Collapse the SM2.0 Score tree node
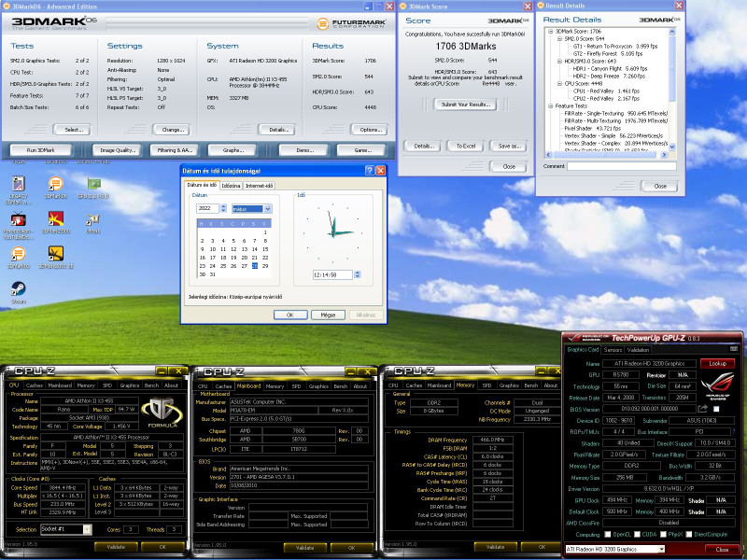The image size is (747, 560). [x=559, y=39]
